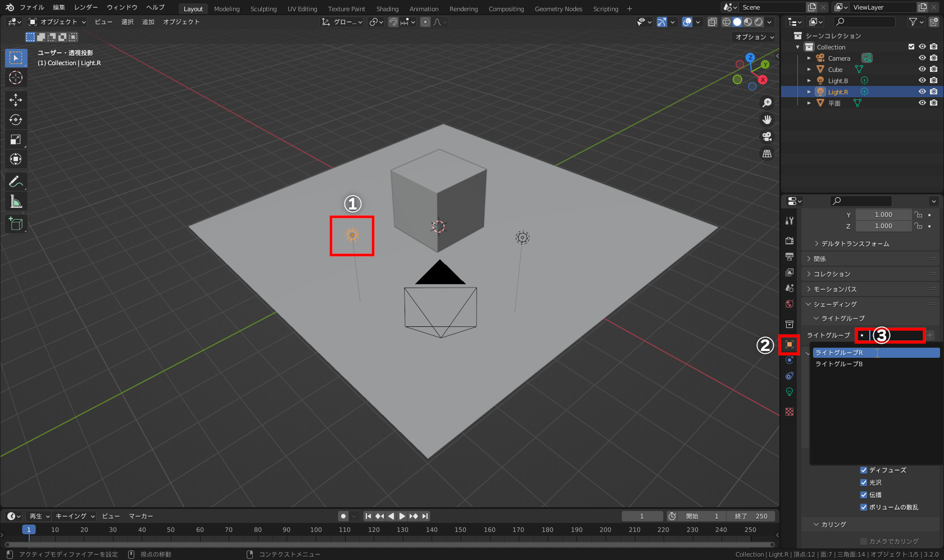
Task: Open the Object Constraints properties tab
Action: (789, 376)
